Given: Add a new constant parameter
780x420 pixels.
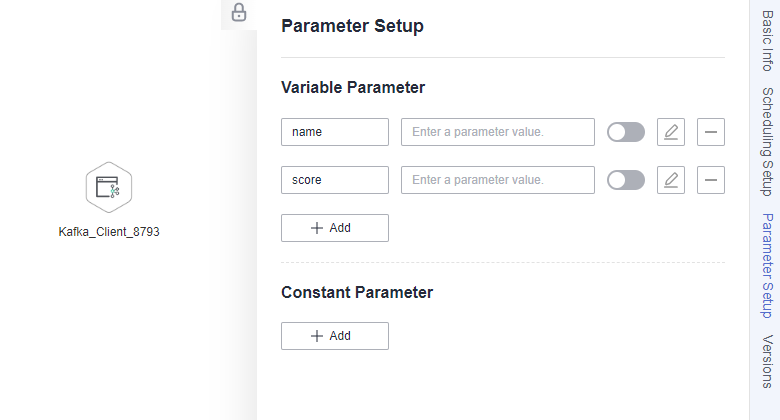Looking at the screenshot, I should point(335,336).
